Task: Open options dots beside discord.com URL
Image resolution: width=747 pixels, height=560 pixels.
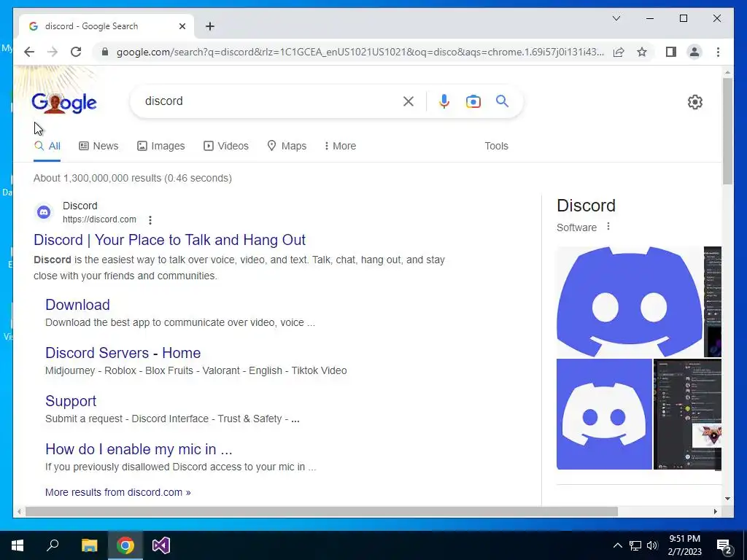Action: click(150, 220)
